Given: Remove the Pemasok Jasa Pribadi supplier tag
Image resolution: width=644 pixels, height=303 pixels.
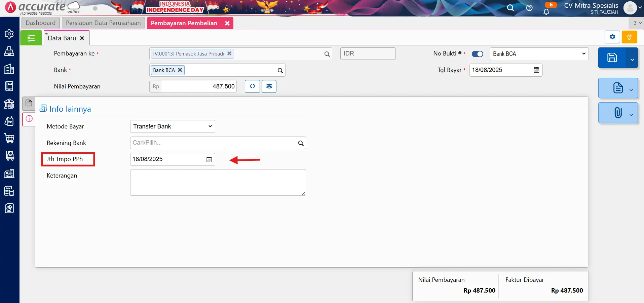Looking at the screenshot, I should coord(229,53).
